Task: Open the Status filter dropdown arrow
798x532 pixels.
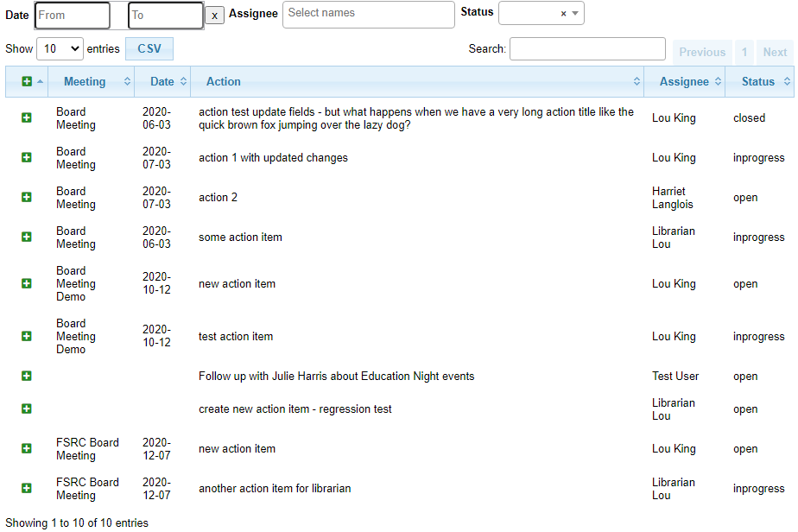Action: (575, 13)
